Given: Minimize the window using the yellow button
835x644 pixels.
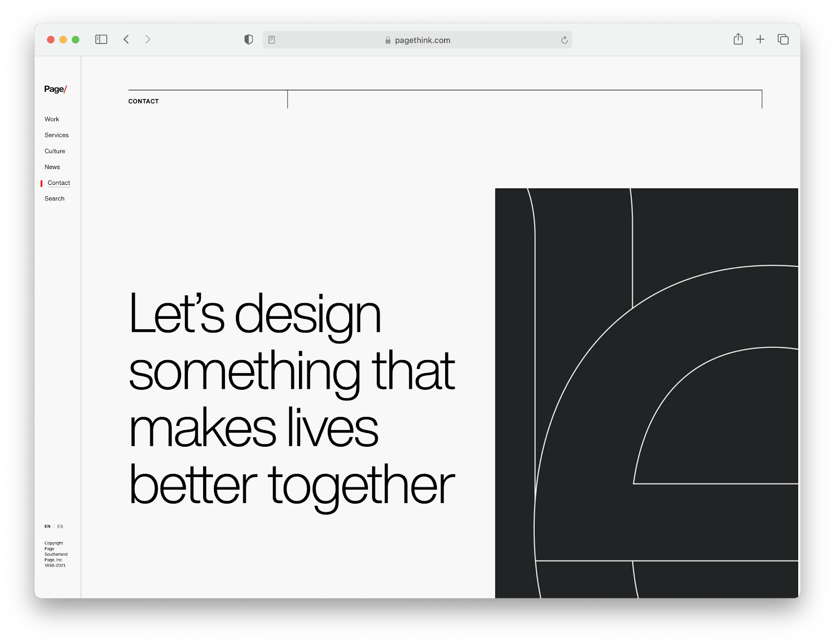Looking at the screenshot, I should coord(63,40).
